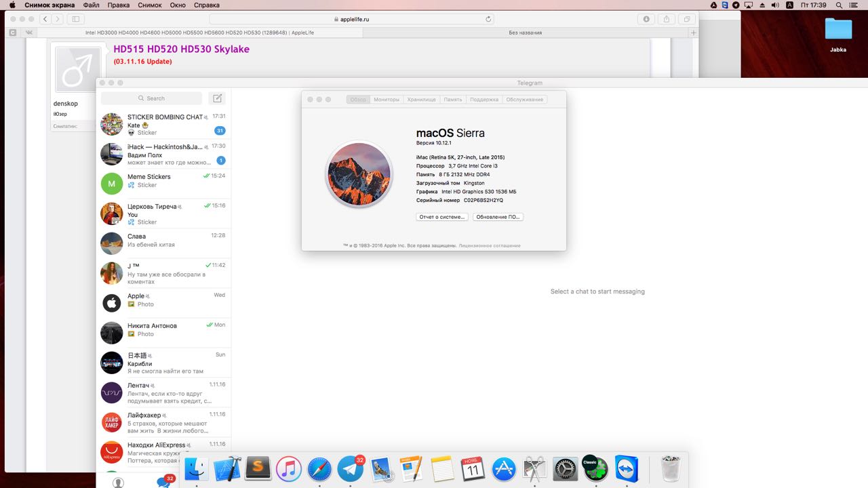The image size is (868, 488).
Task: Toggle the Safari sidebar button
Action: (75, 19)
